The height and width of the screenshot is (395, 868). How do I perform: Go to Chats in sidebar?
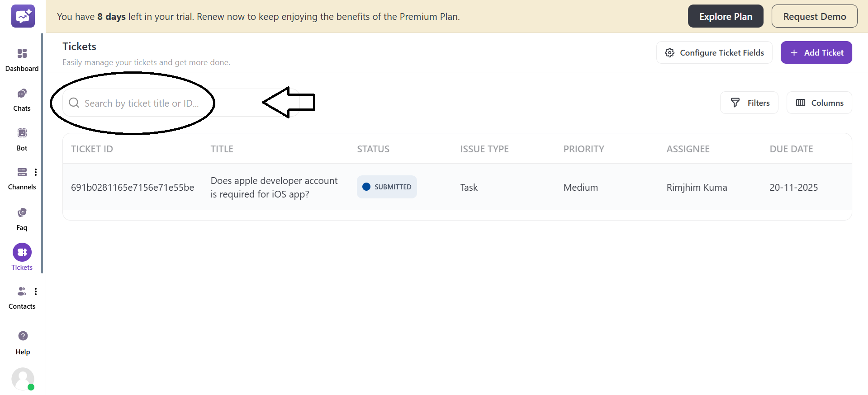point(22,94)
